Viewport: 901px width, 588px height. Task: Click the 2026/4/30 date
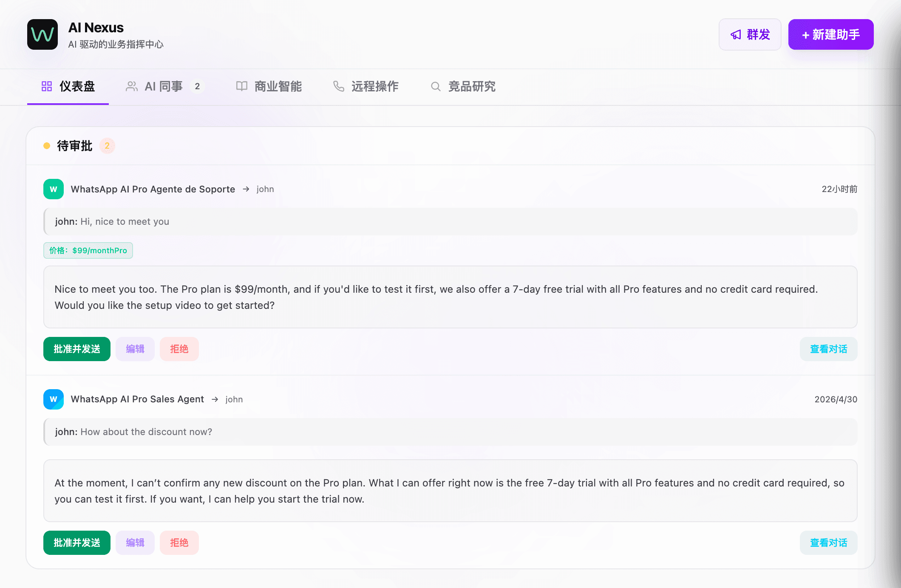(x=836, y=399)
